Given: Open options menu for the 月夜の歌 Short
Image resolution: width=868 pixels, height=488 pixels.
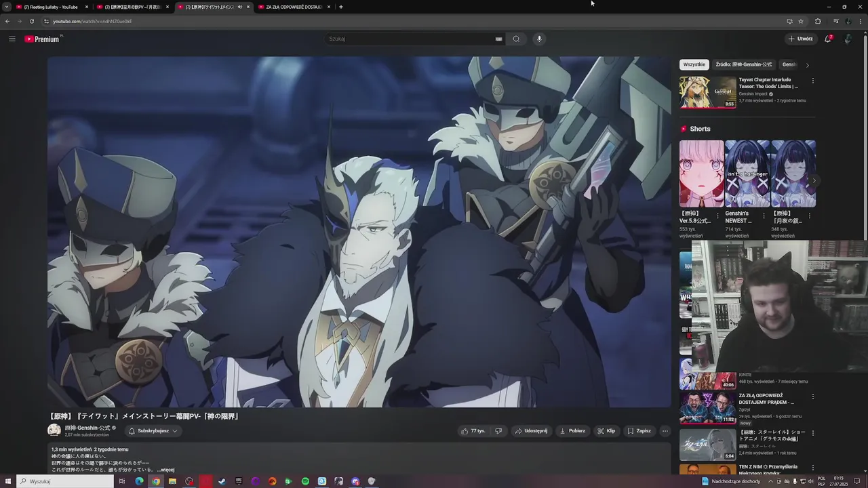Looking at the screenshot, I should click(x=810, y=216).
